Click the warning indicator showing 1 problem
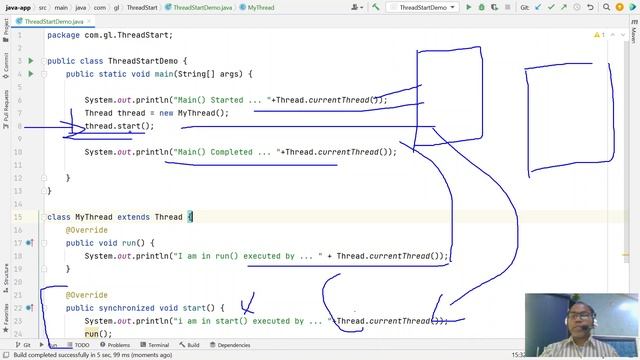 [599, 35]
